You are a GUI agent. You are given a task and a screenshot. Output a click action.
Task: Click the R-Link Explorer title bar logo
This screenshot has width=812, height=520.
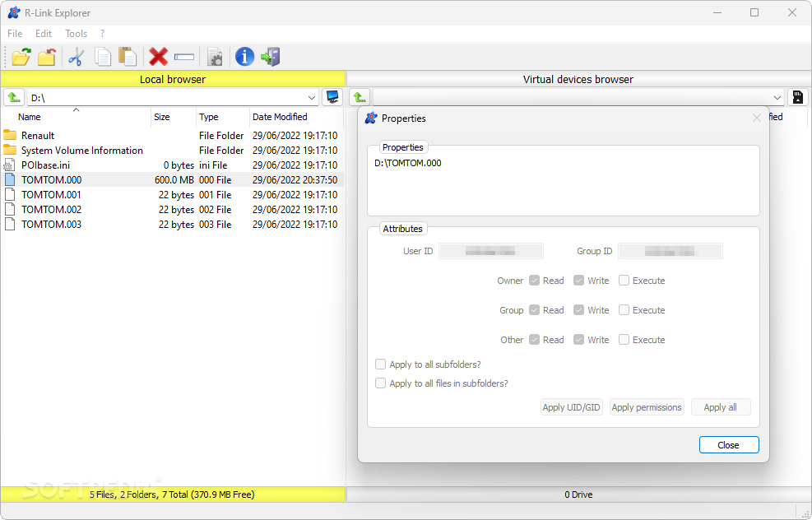pos(14,12)
